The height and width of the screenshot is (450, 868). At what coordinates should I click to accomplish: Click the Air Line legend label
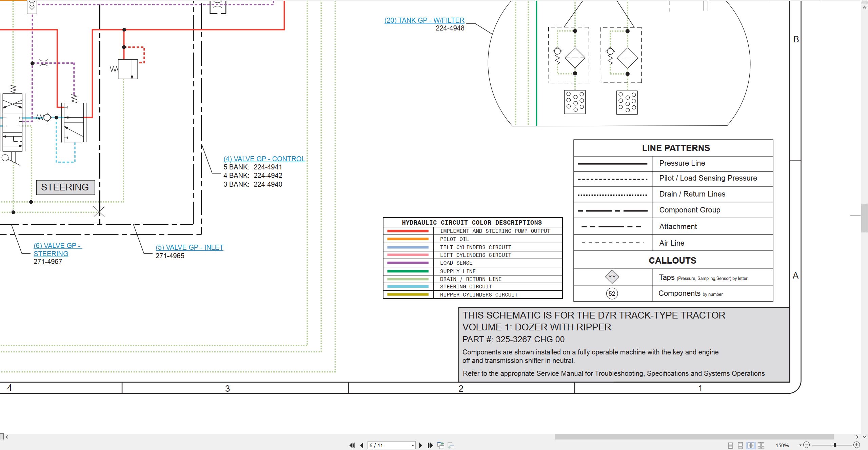(x=672, y=243)
